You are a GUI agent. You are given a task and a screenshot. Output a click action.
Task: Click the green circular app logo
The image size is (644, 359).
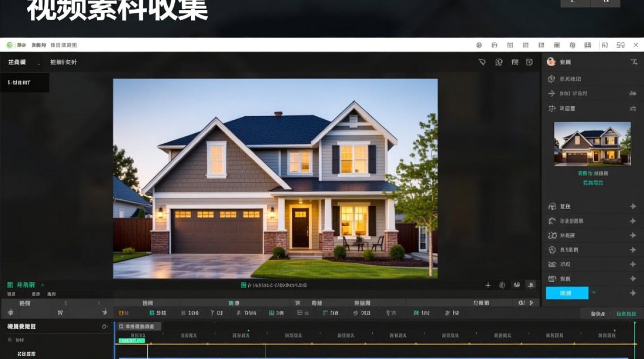click(10, 45)
